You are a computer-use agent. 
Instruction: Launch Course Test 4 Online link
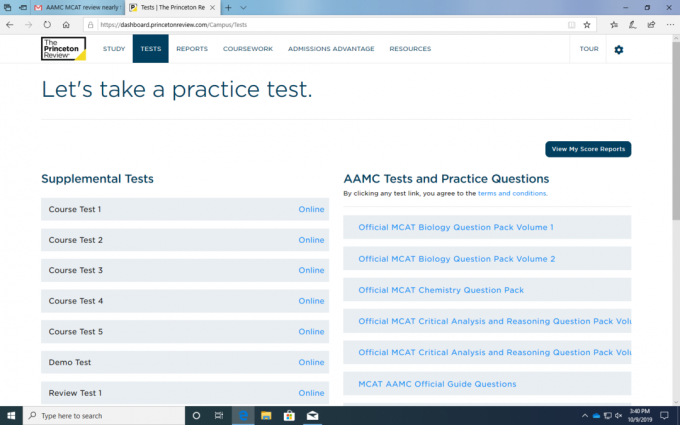pyautogui.click(x=311, y=301)
